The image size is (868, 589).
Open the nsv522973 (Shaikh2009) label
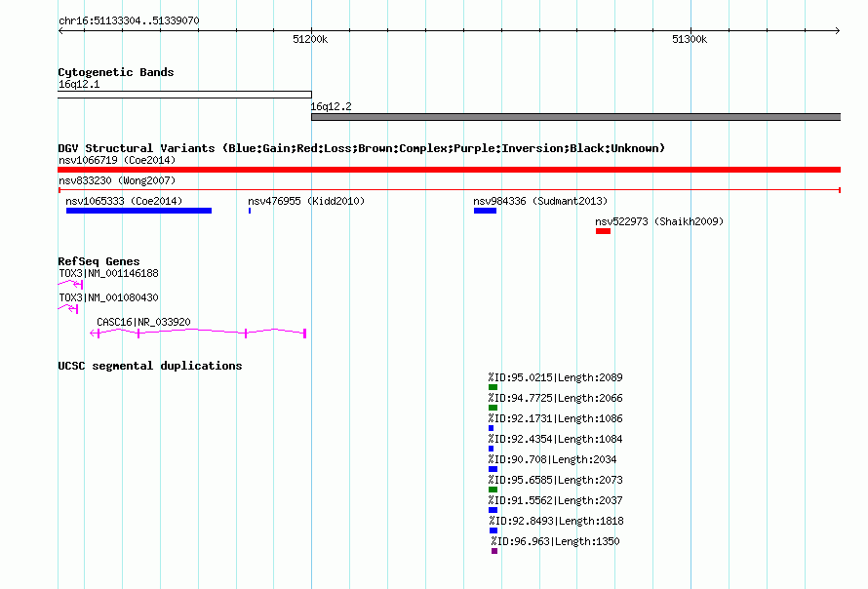(x=659, y=221)
